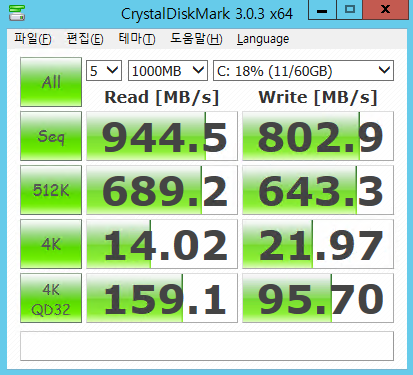Screen dimensions: 413x375
Task: Click the CrystalDiskMark app icon in title bar
Action: point(17,13)
